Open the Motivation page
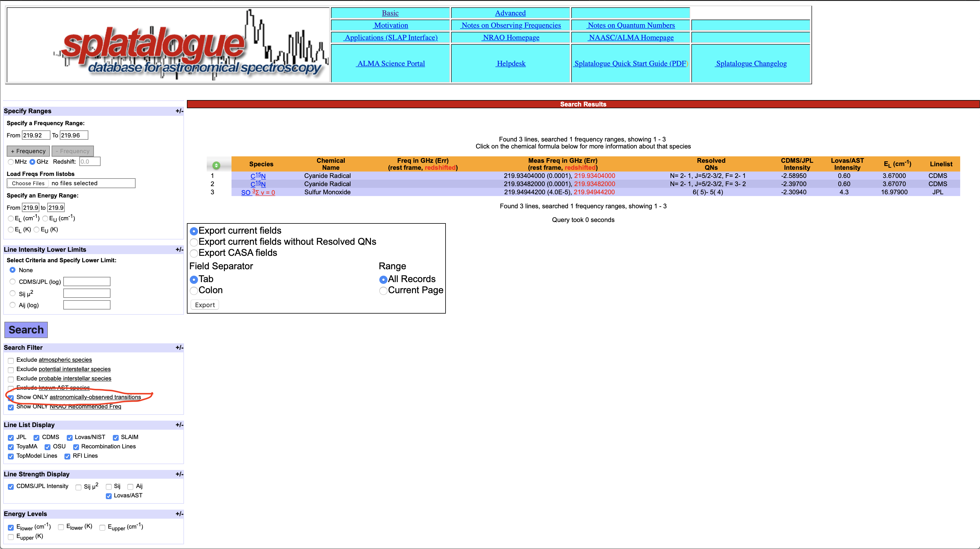The width and height of the screenshot is (980, 549). (391, 25)
